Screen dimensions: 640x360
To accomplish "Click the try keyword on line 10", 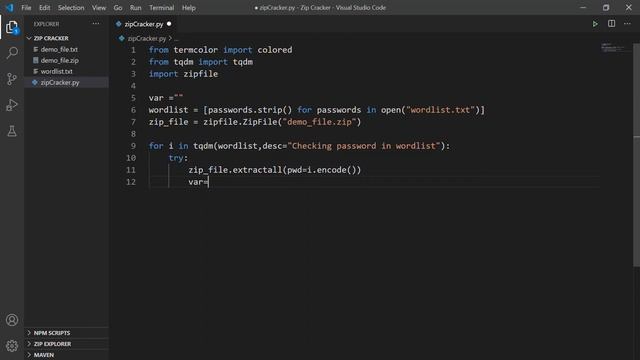I will tap(176, 158).
